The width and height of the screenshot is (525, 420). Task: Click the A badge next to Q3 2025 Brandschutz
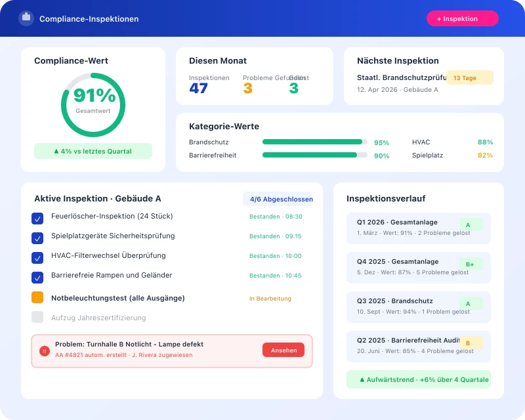pyautogui.click(x=467, y=303)
